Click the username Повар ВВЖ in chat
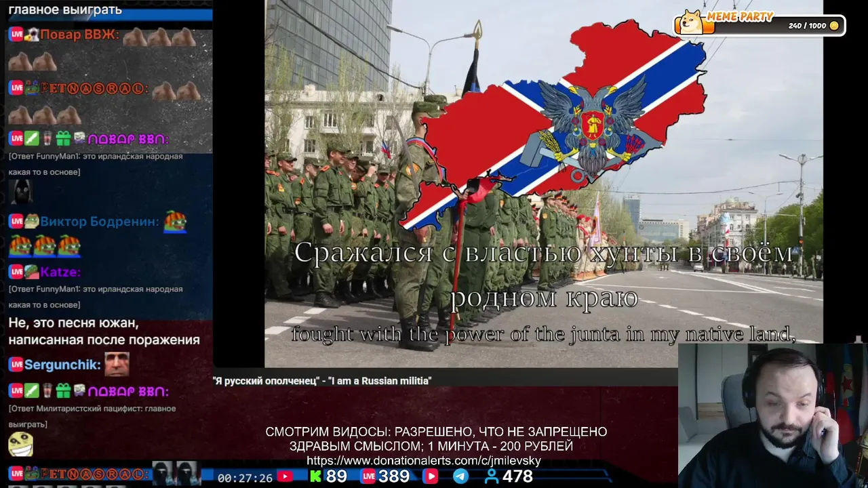The width and height of the screenshot is (868, 488). tap(79, 35)
